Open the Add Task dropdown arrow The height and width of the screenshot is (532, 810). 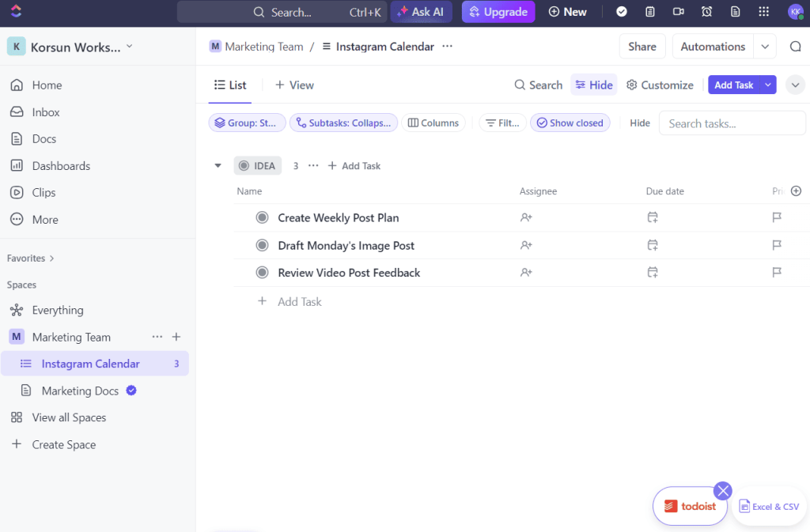[x=767, y=85]
